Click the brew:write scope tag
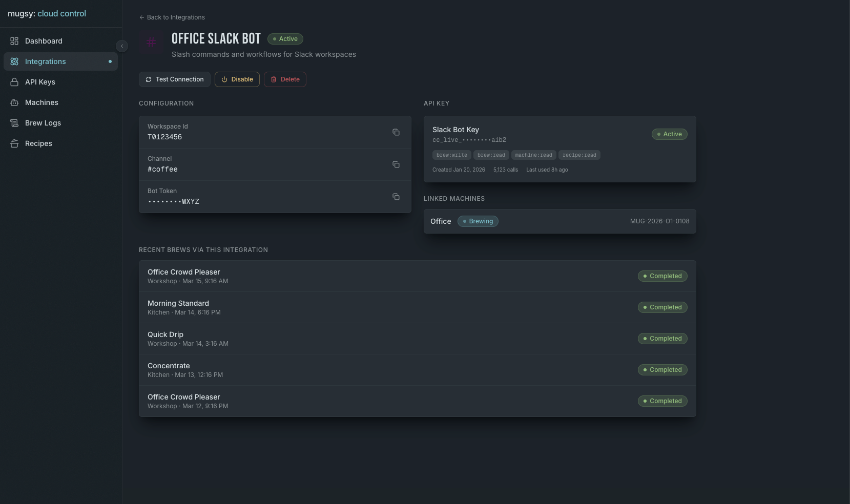The image size is (850, 504). pos(452,155)
